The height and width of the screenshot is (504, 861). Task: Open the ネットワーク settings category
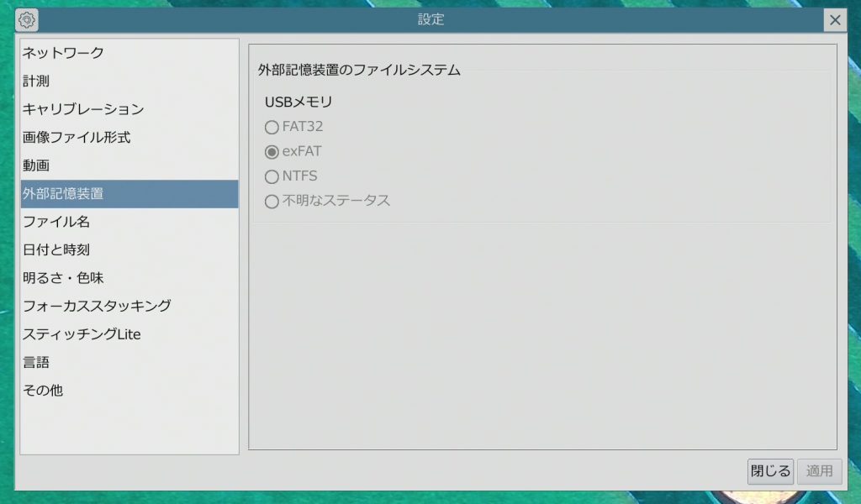pyautogui.click(x=64, y=53)
